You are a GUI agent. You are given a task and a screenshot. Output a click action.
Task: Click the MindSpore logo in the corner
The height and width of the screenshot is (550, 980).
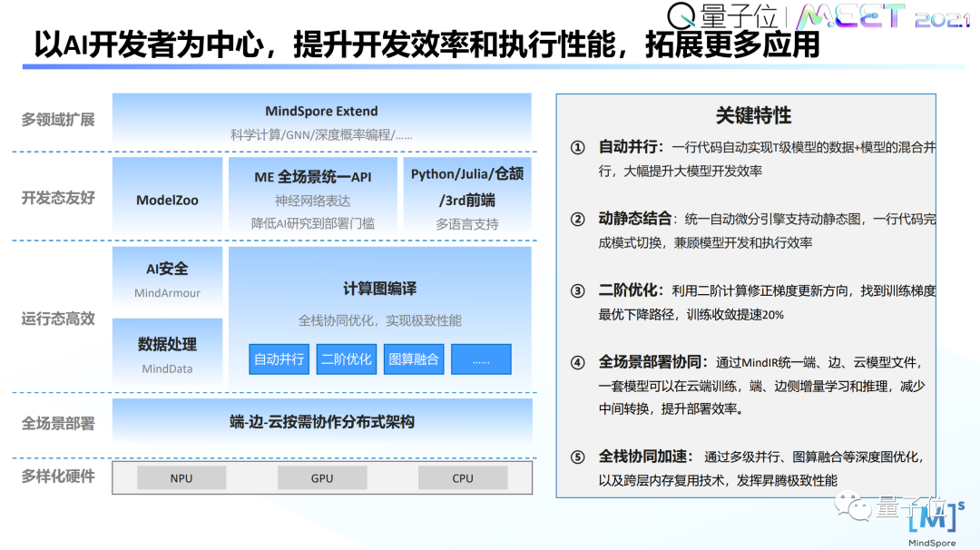(x=935, y=524)
